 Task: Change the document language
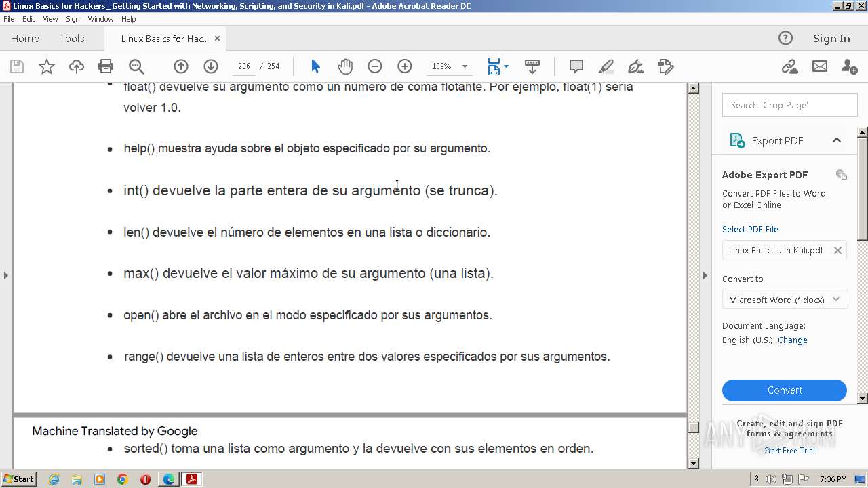[x=792, y=340]
